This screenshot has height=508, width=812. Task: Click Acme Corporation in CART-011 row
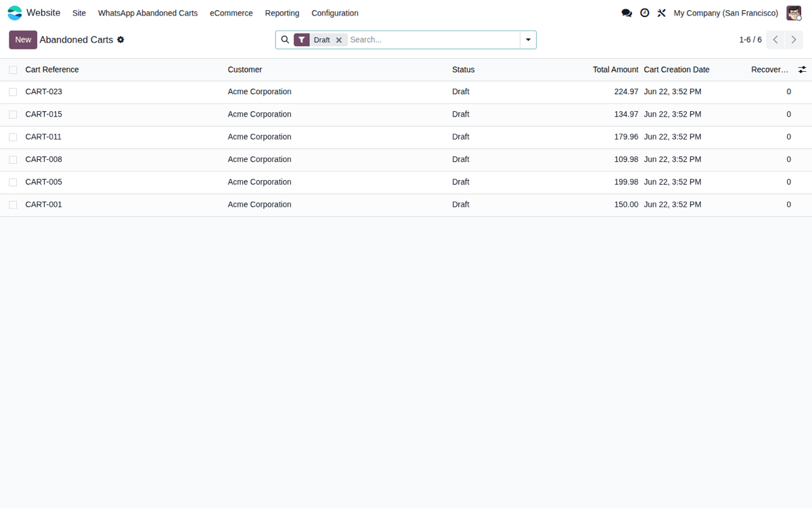pyautogui.click(x=259, y=137)
